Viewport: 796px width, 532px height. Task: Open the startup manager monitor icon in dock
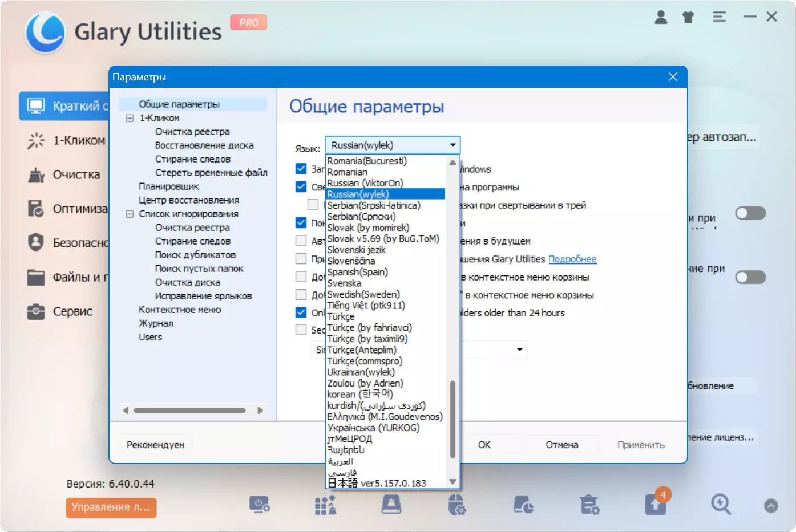point(259,505)
